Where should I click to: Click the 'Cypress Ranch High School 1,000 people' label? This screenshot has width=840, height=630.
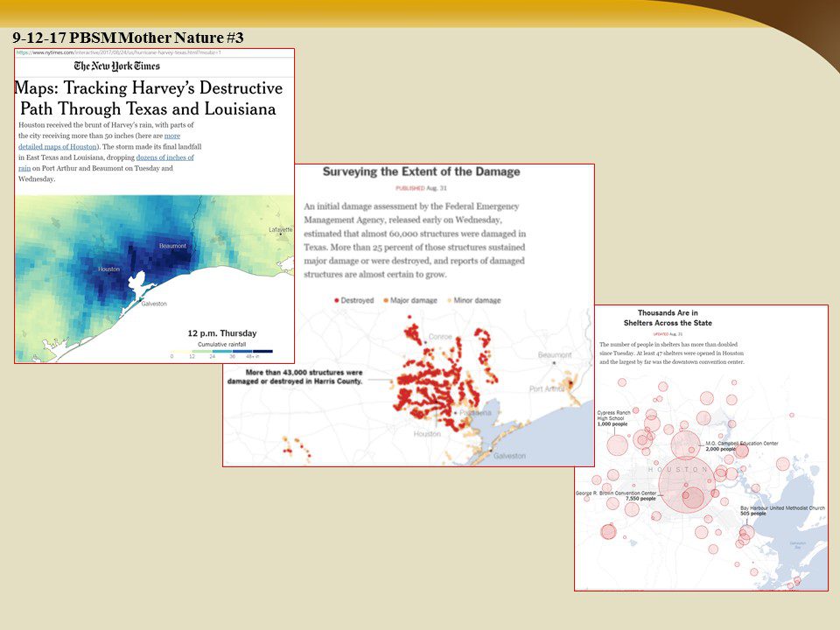(613, 418)
